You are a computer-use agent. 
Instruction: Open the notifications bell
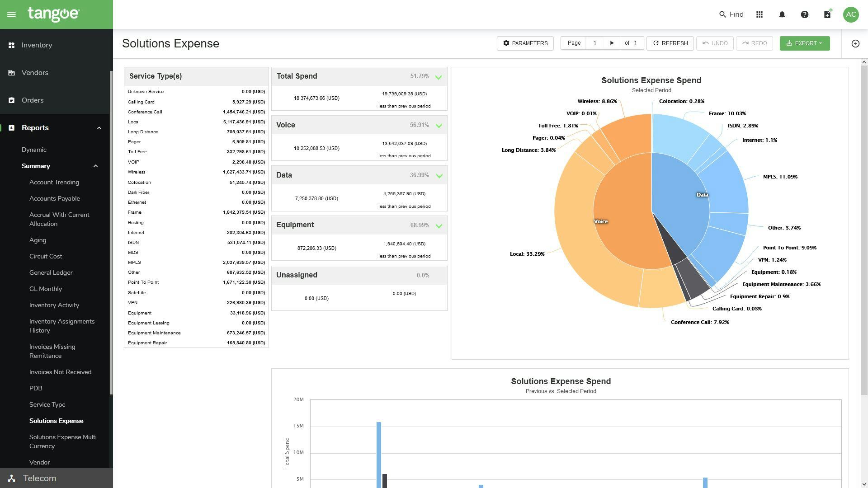(782, 14)
